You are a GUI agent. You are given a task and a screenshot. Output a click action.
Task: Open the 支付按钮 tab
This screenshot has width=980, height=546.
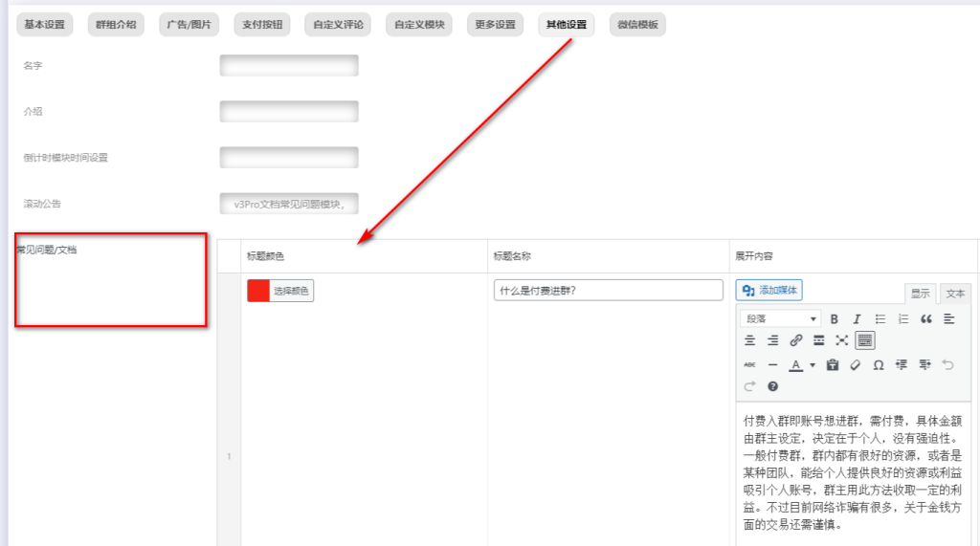[262, 25]
